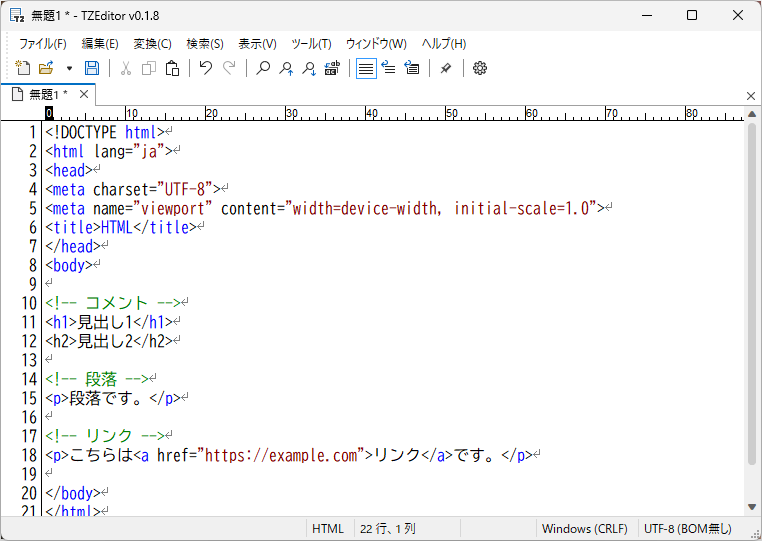The height and width of the screenshot is (541, 762).
Task: Click the Find next icon
Action: point(309,68)
